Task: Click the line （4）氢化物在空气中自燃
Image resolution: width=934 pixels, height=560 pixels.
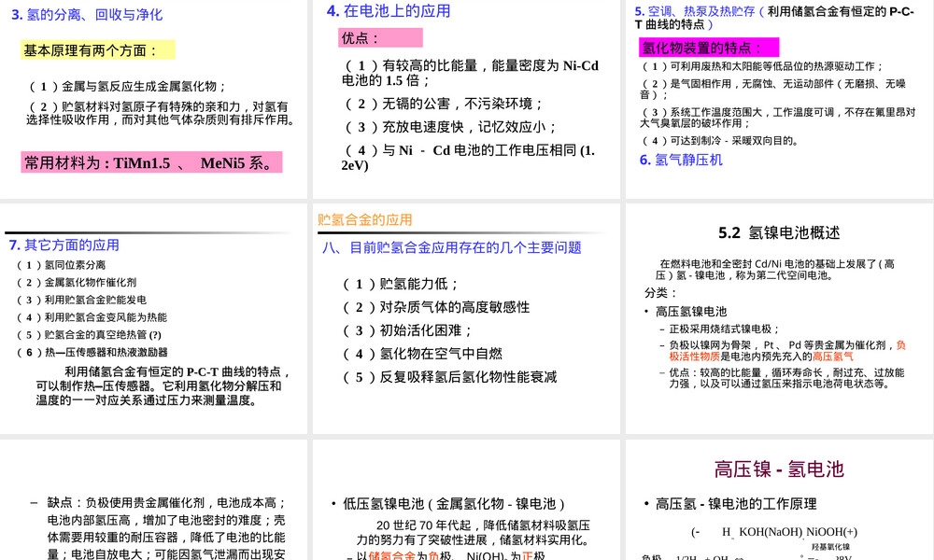Action: pyautogui.click(x=423, y=354)
